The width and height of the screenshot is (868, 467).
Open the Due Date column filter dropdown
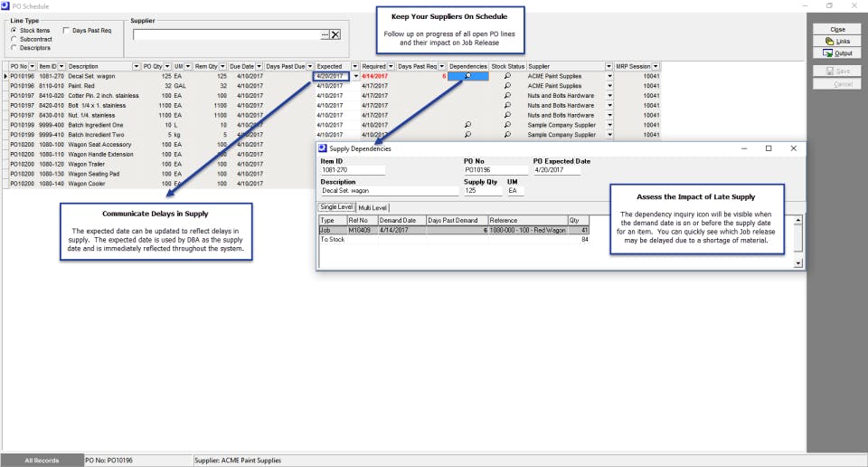[259, 66]
